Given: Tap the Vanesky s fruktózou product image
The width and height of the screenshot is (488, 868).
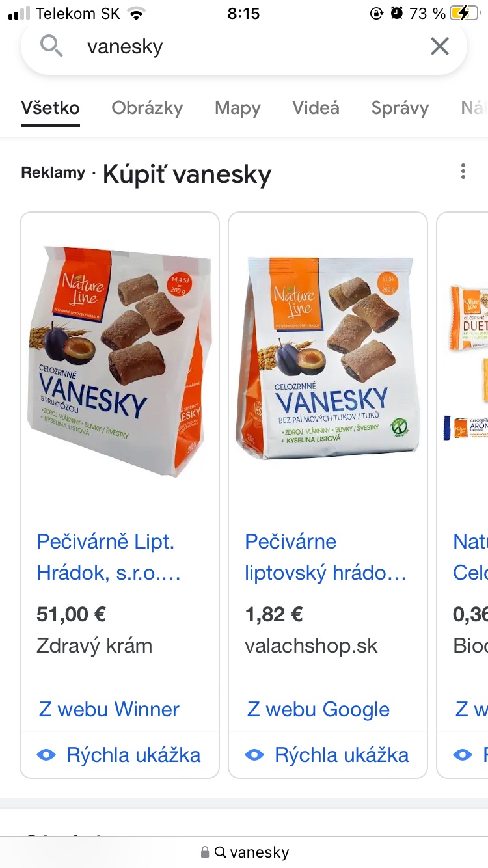Looking at the screenshot, I should click(x=120, y=360).
